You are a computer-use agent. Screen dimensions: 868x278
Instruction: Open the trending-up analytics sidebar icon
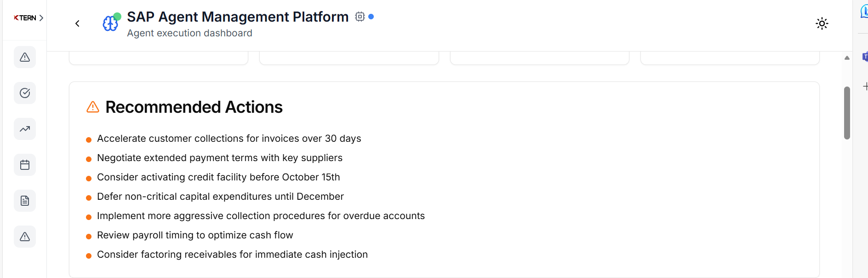(25, 129)
